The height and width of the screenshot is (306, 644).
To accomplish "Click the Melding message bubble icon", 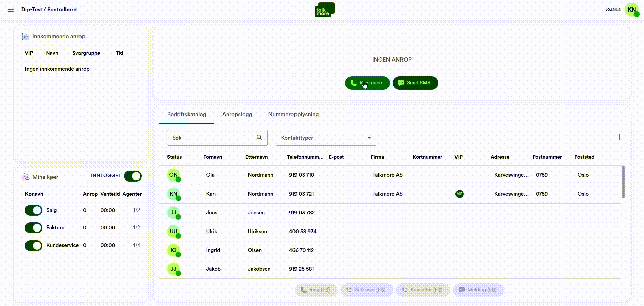I will point(461,290).
